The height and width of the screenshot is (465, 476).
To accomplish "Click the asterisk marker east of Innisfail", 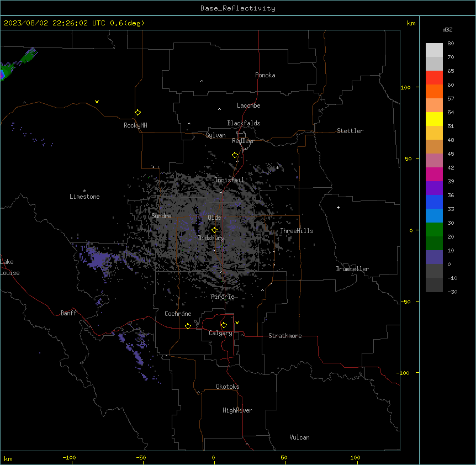I will 277,168.
